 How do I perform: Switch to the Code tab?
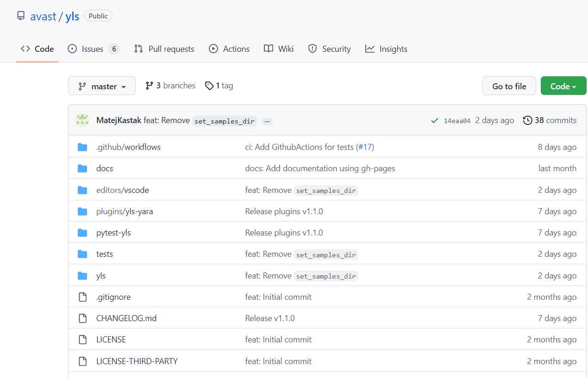37,49
